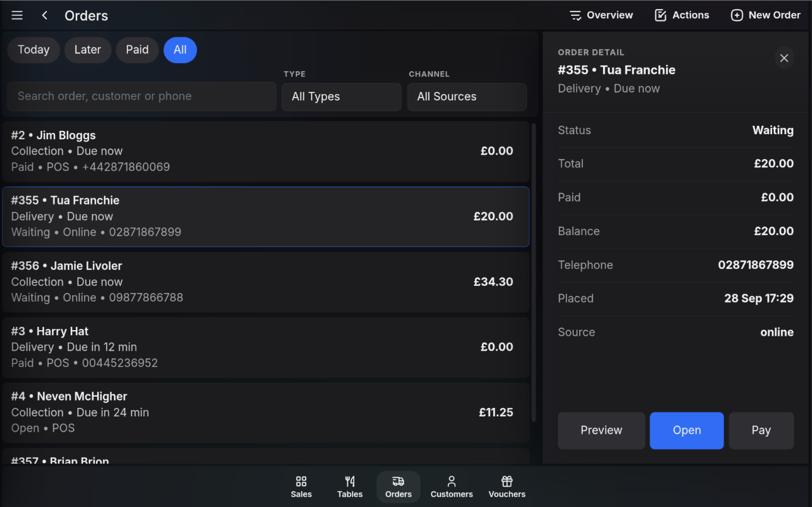Click the £34.30 order total
The image size is (812, 507).
pos(493,282)
